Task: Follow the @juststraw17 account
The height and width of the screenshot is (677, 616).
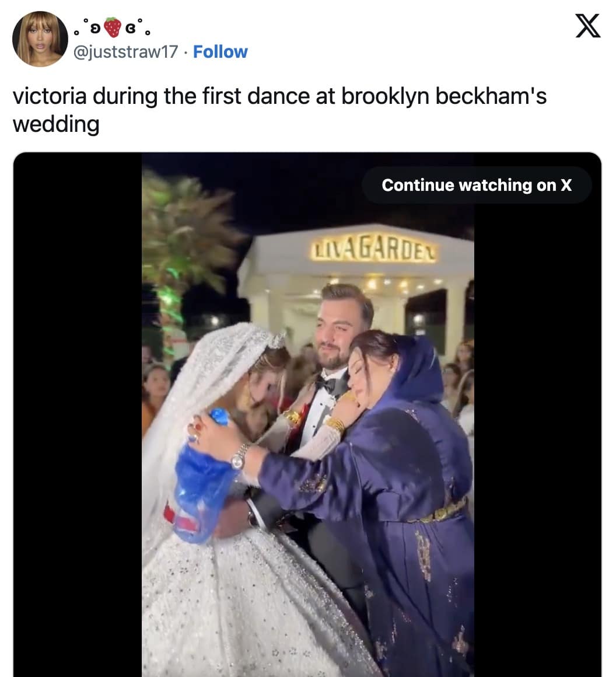Action: 220,52
